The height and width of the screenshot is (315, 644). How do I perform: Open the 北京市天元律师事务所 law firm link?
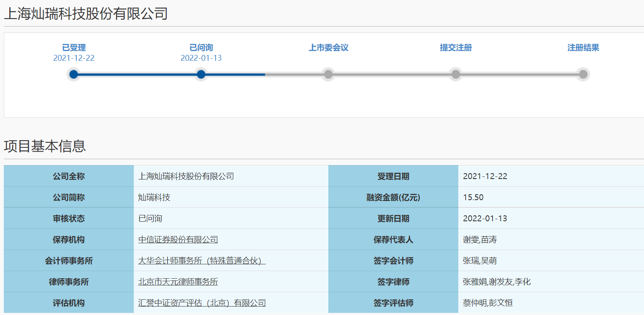pyautogui.click(x=178, y=282)
